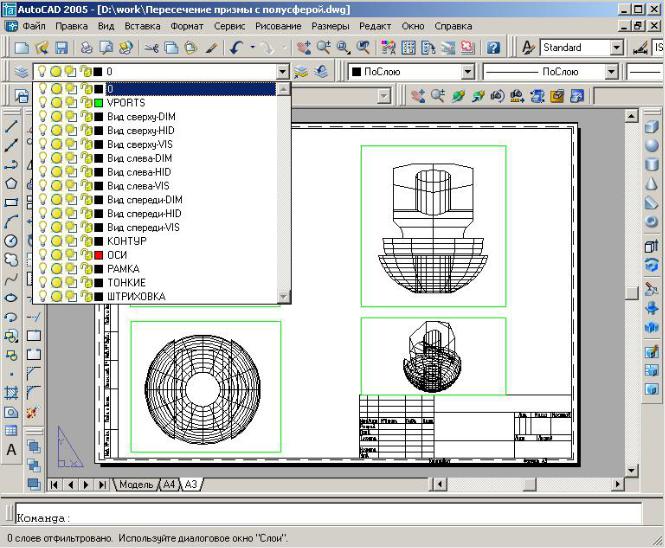Open the Standard text style dropdown
Screen dimensions: 665x548
pos(617,48)
